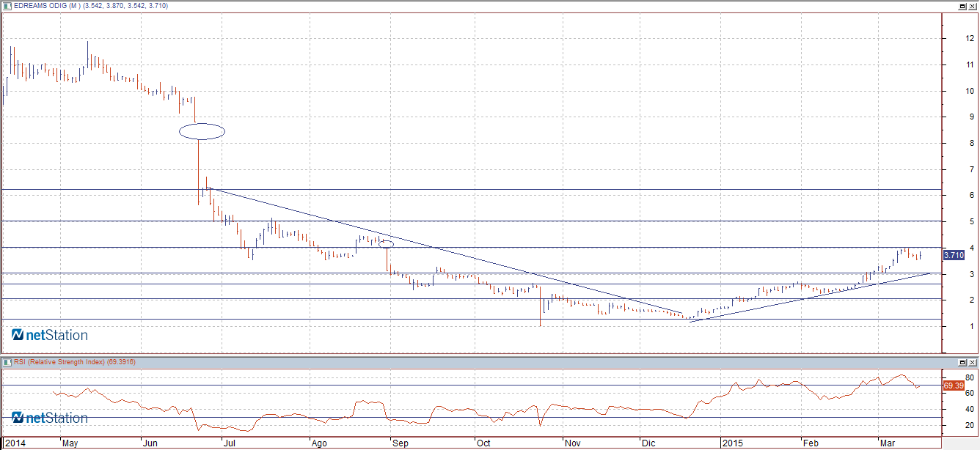This screenshot has height=450, width=980.
Task: Click the Nov label on the time axis
Action: pos(572,443)
